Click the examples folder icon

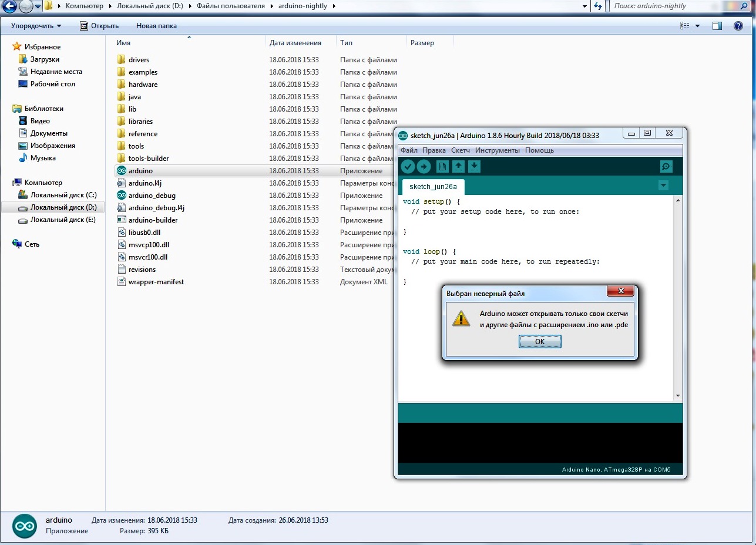point(122,72)
